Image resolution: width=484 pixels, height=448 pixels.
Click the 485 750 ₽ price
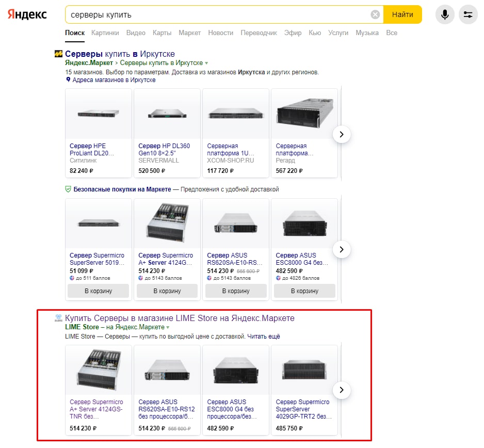click(x=289, y=428)
